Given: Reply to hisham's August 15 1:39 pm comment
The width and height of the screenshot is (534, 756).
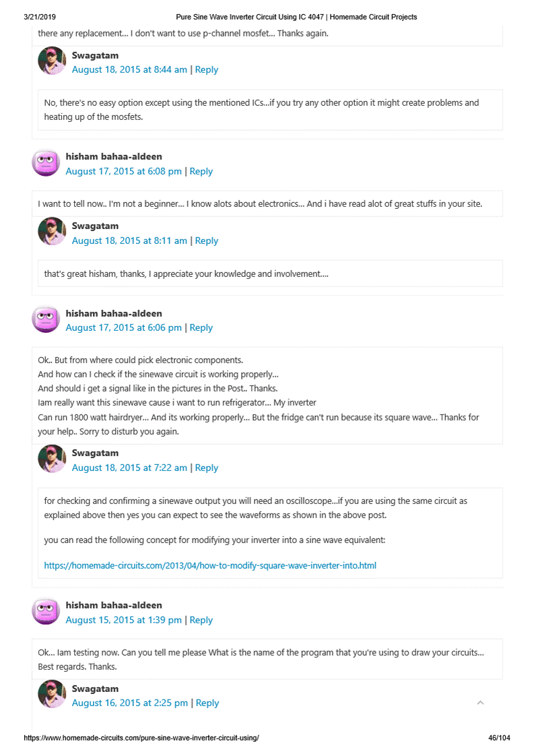Looking at the screenshot, I should point(201,620).
